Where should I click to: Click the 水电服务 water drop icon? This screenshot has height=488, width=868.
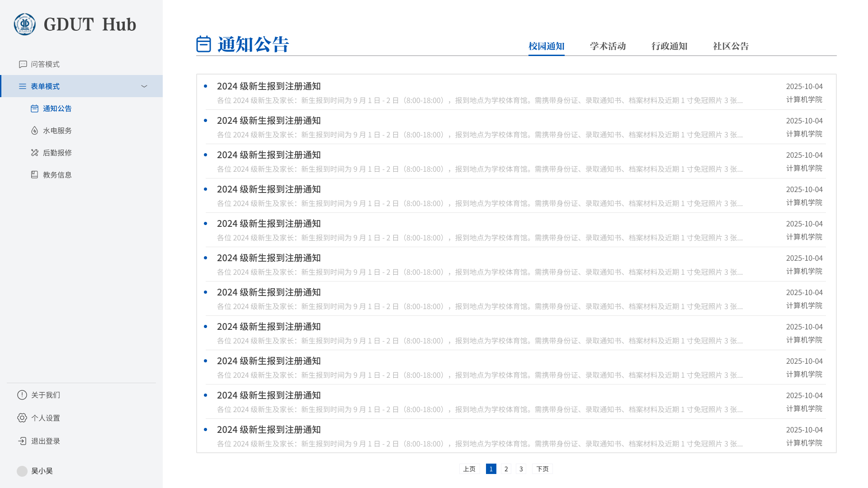pos(34,131)
